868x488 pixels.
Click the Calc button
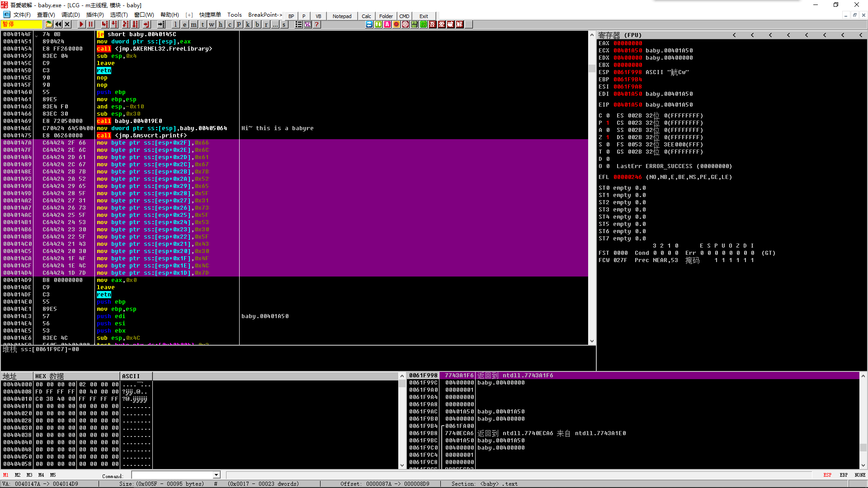click(x=366, y=16)
